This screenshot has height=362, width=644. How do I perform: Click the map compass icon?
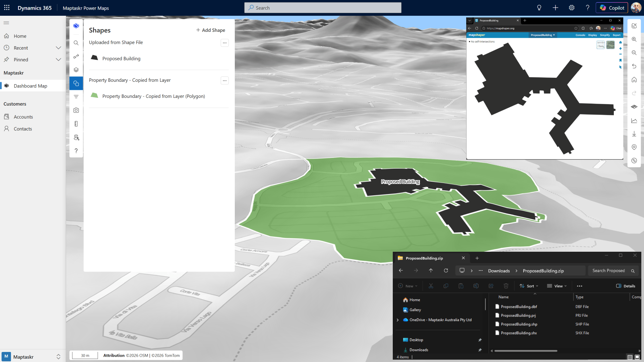pos(634,161)
